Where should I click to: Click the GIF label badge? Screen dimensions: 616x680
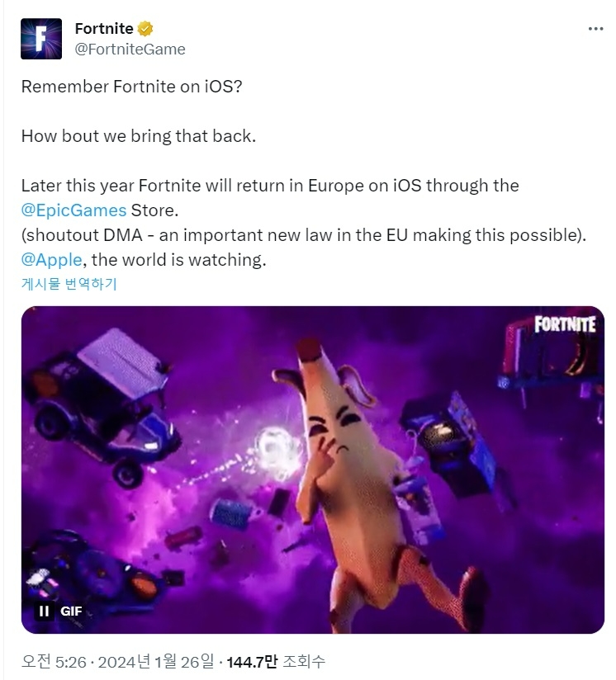click(71, 611)
